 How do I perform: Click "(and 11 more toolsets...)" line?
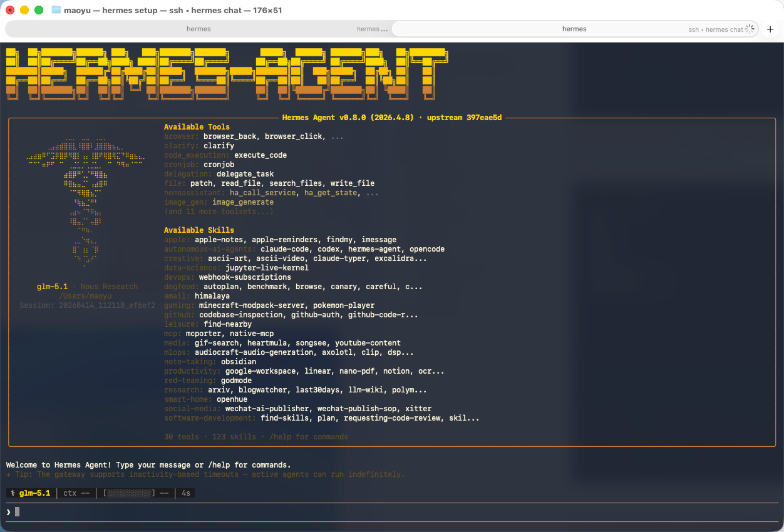click(x=219, y=212)
